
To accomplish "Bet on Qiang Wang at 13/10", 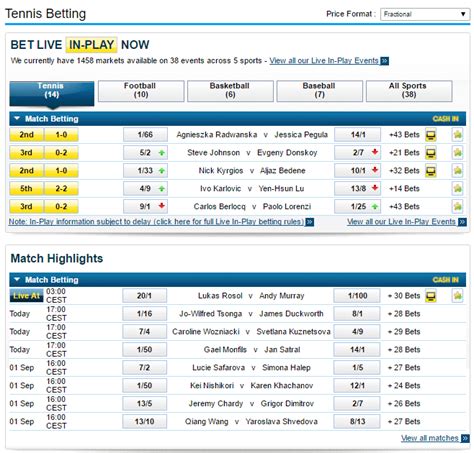I will click(145, 422).
